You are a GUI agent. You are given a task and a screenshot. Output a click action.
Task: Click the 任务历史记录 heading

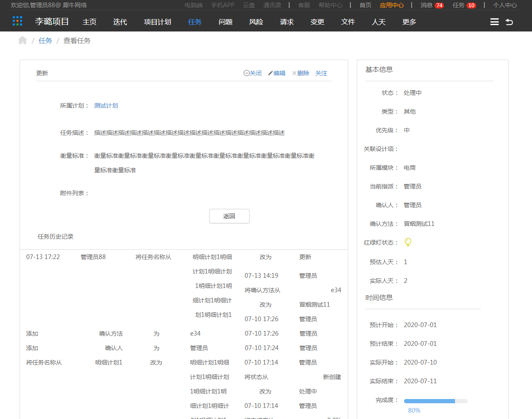click(x=55, y=237)
